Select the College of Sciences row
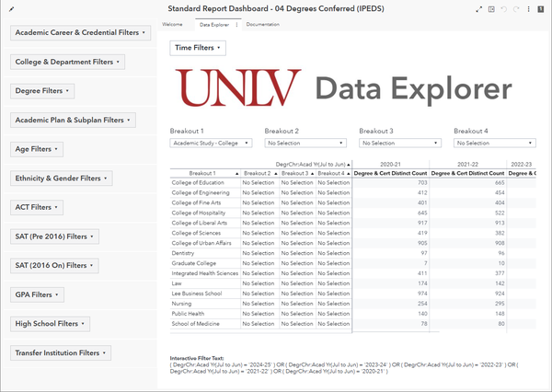Screen dimensions: 552x392 pos(196,233)
